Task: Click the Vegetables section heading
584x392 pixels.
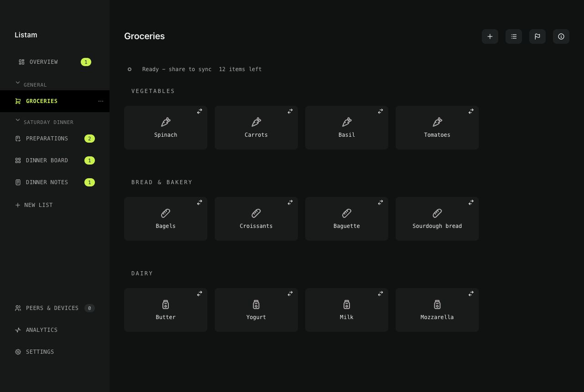Action: (x=153, y=91)
